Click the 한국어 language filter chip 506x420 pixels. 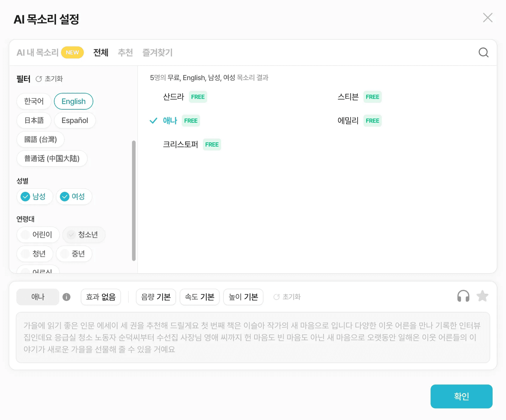33,101
